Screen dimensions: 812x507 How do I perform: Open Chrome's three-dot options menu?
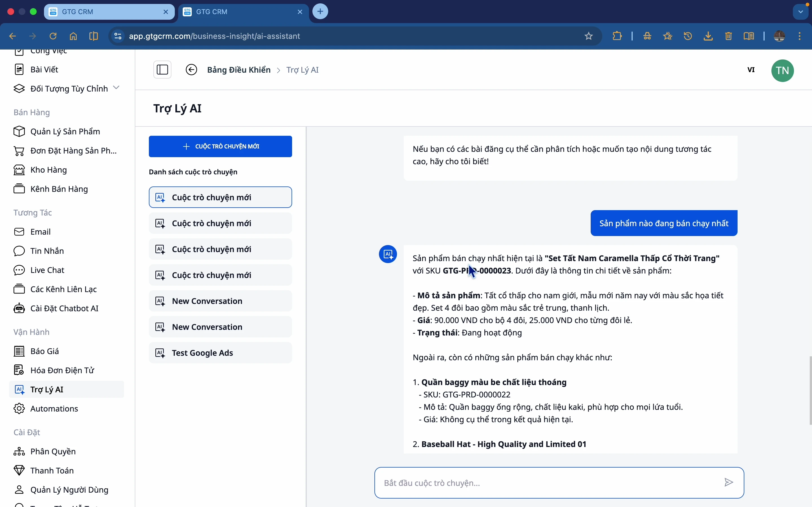pos(800,36)
